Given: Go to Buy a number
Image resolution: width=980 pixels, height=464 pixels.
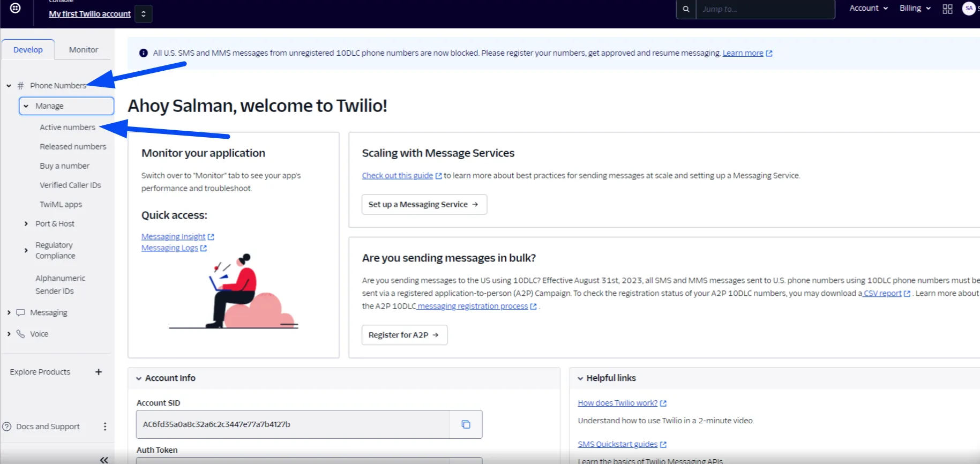Looking at the screenshot, I should pos(64,166).
